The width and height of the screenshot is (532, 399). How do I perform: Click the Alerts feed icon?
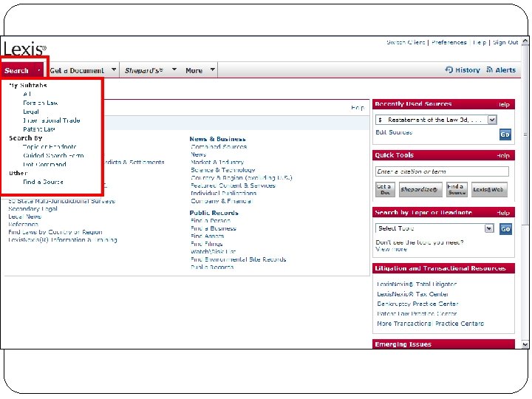coord(490,69)
